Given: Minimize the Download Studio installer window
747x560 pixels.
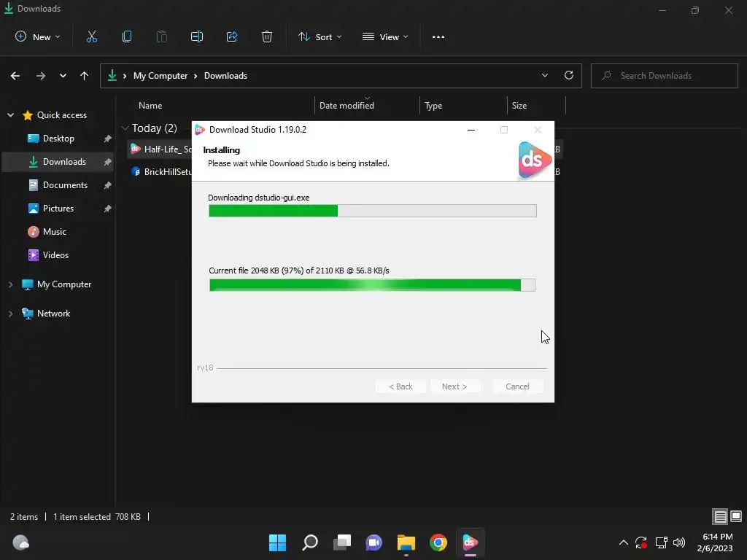Looking at the screenshot, I should pos(471,130).
